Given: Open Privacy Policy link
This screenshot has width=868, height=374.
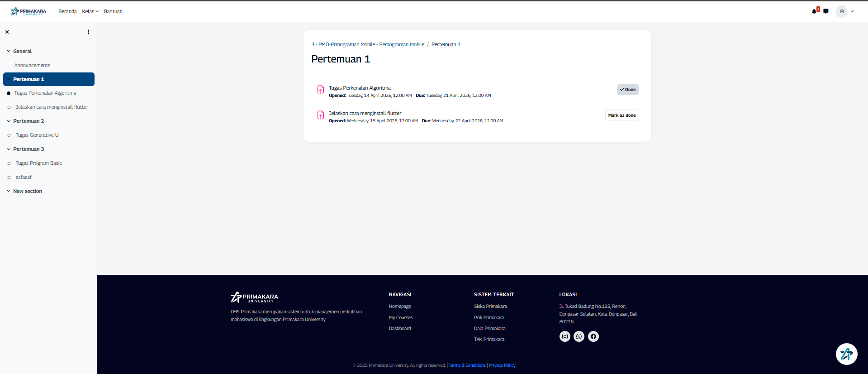Looking at the screenshot, I should pyautogui.click(x=502, y=365).
